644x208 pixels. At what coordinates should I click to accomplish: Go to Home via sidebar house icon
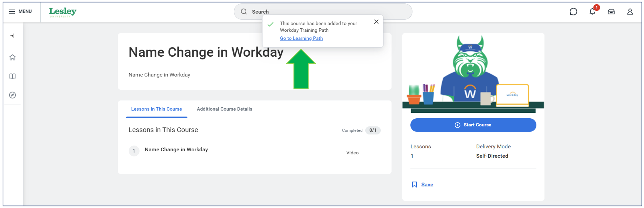tap(12, 58)
